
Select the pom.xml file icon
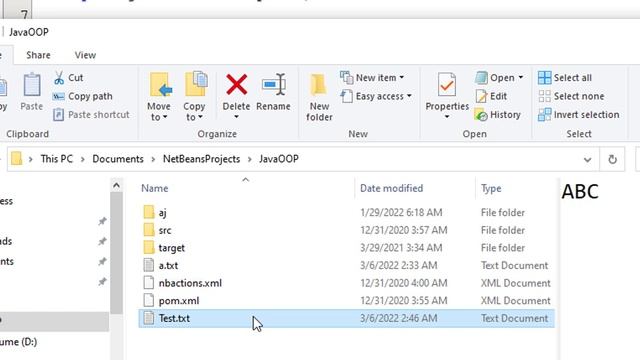(149, 300)
